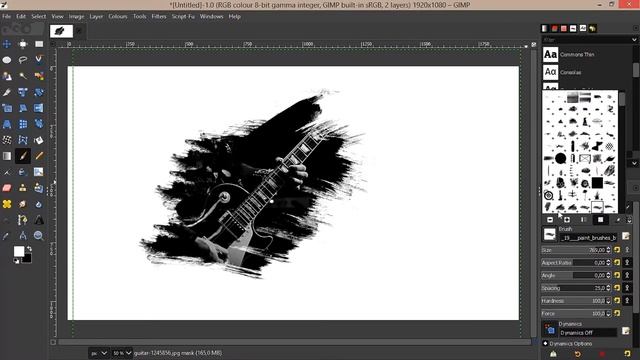Select the Text tool
Viewport: 640px width, 360px height.
39,220
